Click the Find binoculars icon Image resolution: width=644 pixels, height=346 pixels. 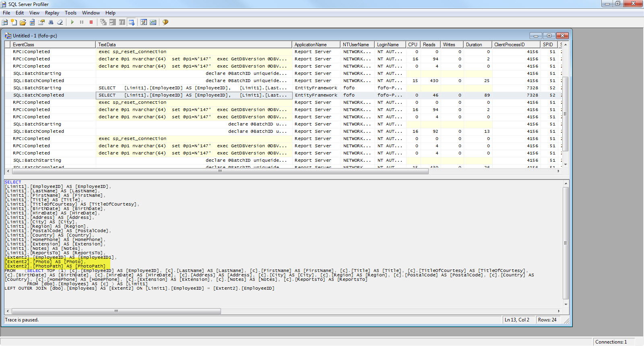51,22
